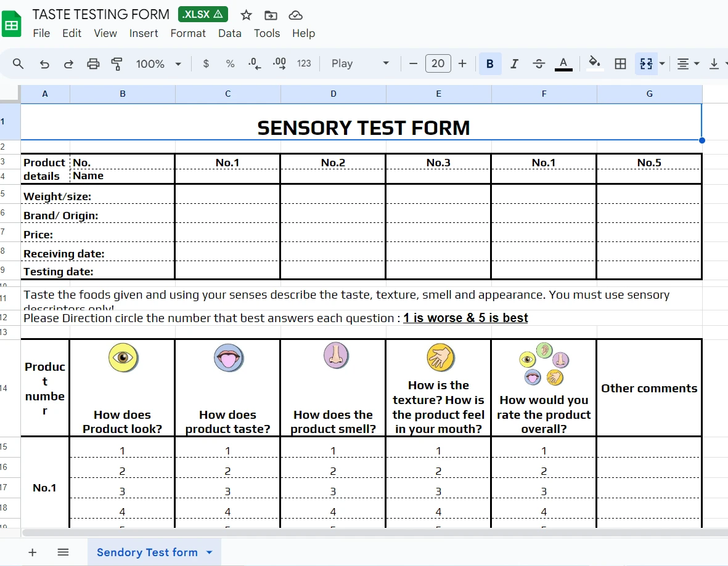
Task: Decrease font size with minus button
Action: click(413, 63)
